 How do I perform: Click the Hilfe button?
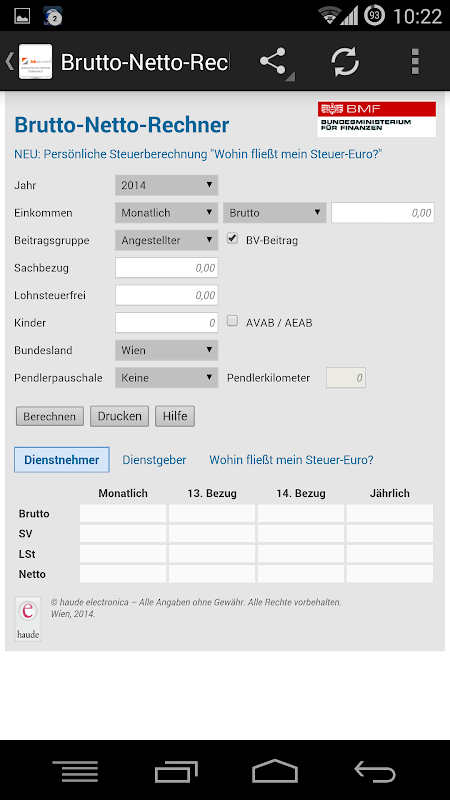(175, 416)
